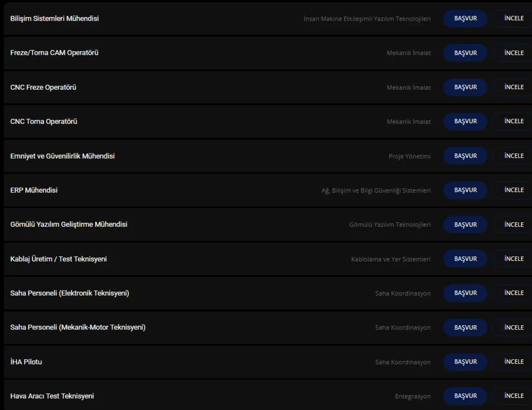Open the Kablaj Üretim / Test Teknisyeni listing
The image size is (532, 410).
(x=59, y=259)
